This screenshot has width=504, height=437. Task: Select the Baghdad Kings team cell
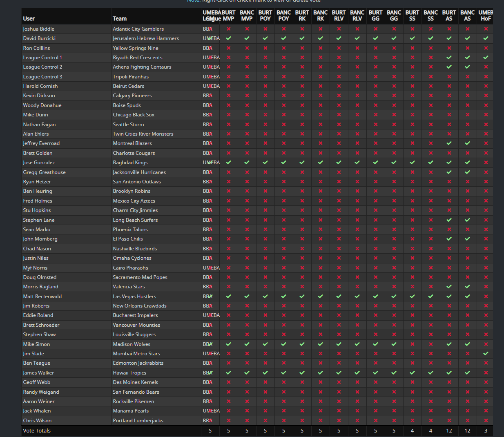click(x=130, y=163)
